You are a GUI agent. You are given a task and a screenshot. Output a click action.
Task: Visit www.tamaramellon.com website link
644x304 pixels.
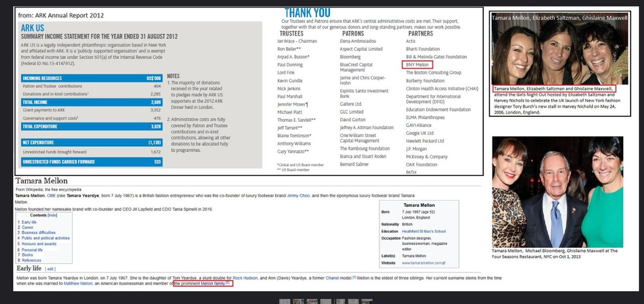[x=423, y=263]
